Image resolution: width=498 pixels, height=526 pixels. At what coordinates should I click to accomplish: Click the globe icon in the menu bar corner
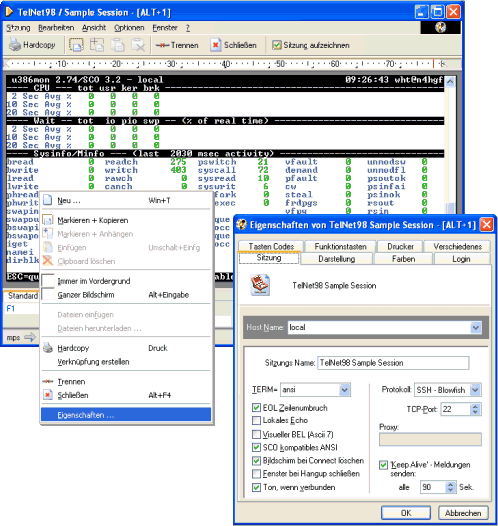pyautogui.click(x=440, y=28)
